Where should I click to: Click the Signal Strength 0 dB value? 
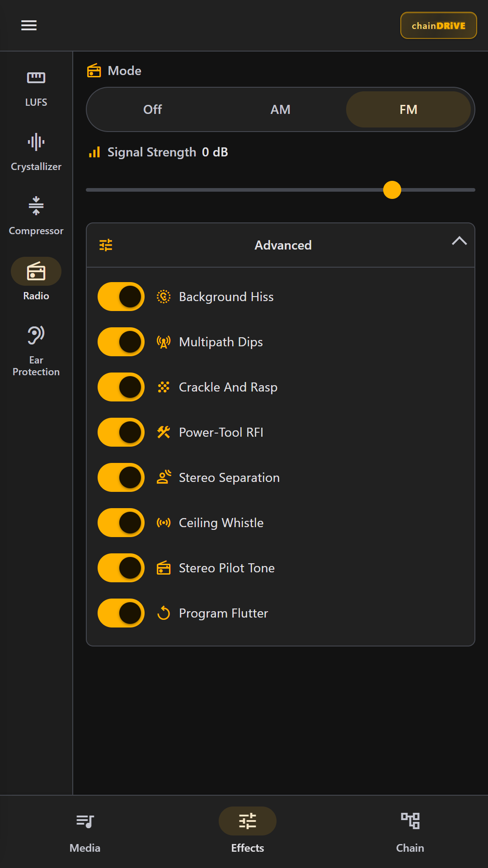click(215, 152)
